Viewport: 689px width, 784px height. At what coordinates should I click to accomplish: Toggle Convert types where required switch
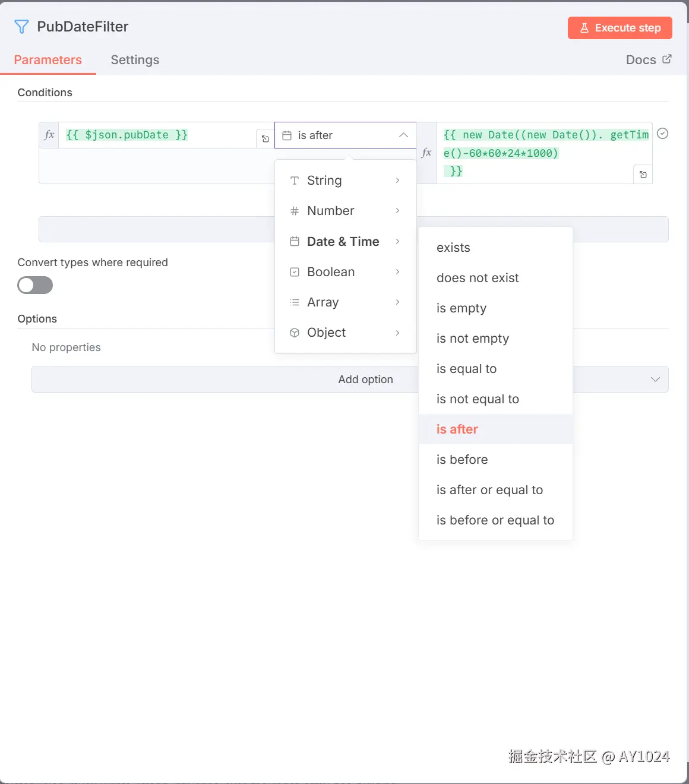click(x=35, y=286)
